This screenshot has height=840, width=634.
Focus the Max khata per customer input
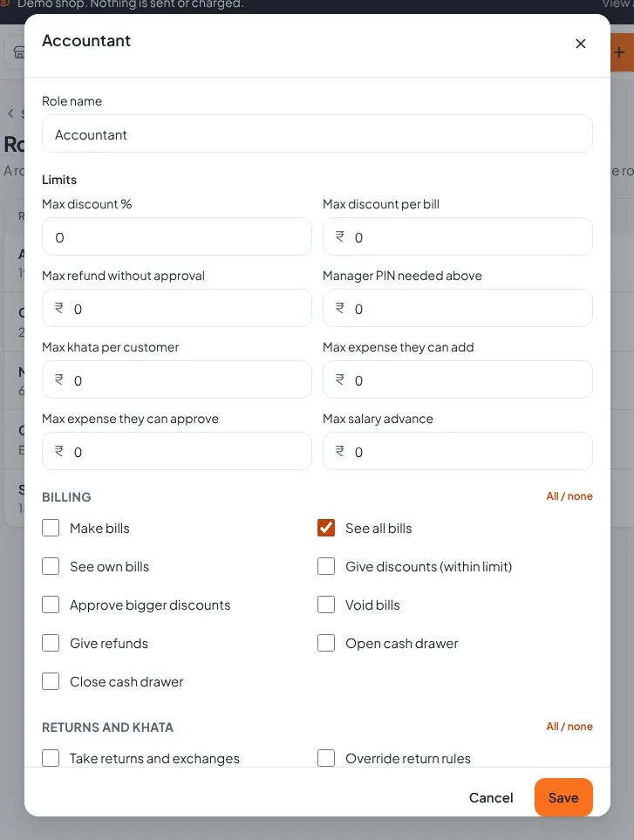[x=177, y=379]
